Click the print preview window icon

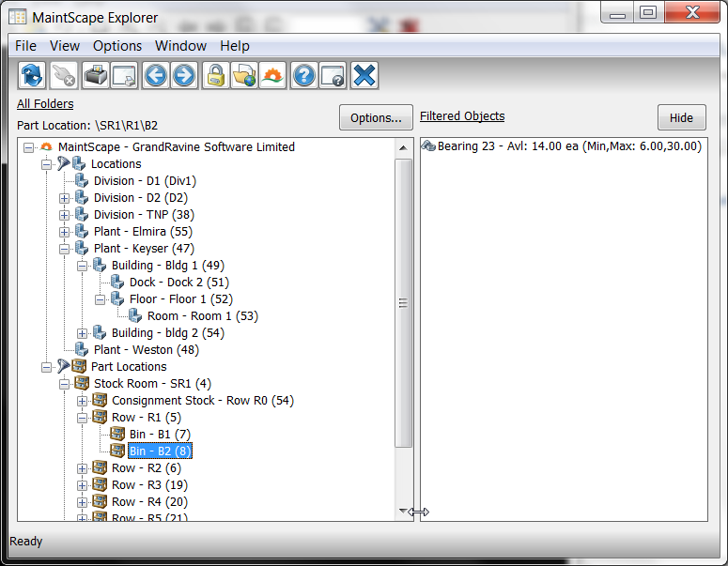tap(124, 75)
